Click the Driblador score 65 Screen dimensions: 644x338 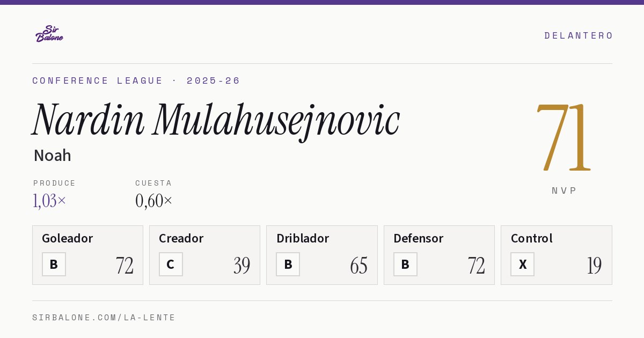(358, 266)
